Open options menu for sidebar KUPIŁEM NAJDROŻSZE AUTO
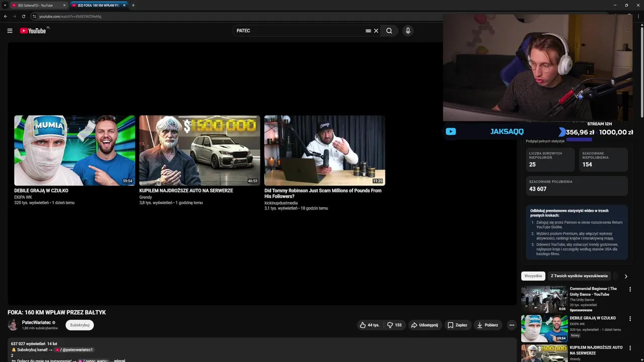 pyautogui.click(x=630, y=348)
